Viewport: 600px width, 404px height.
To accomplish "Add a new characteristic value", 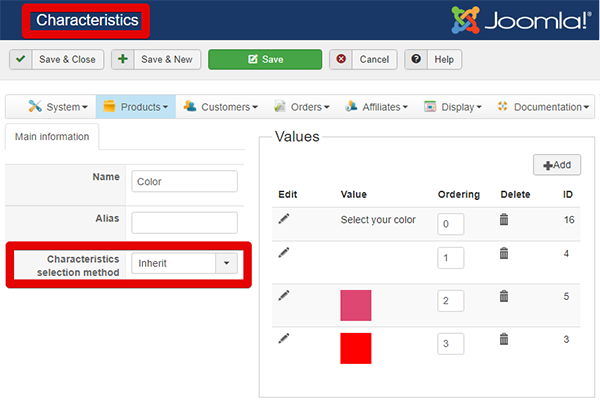I will pos(557,165).
